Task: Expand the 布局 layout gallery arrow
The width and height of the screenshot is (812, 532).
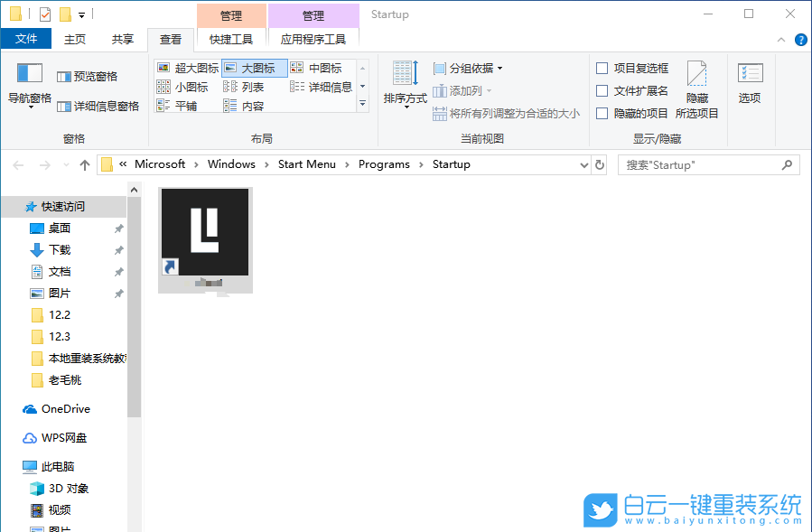Action: pyautogui.click(x=363, y=101)
